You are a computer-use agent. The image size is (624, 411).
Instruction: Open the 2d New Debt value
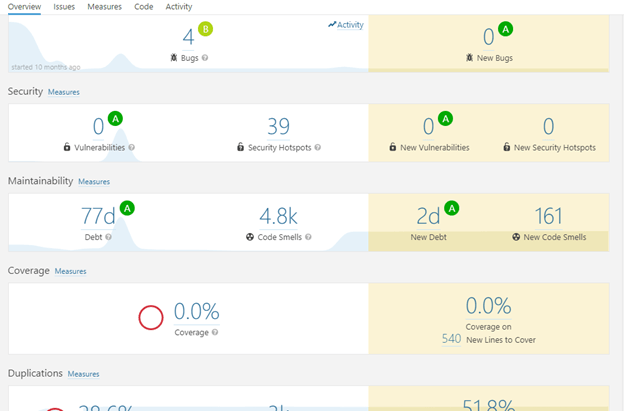[x=428, y=216]
